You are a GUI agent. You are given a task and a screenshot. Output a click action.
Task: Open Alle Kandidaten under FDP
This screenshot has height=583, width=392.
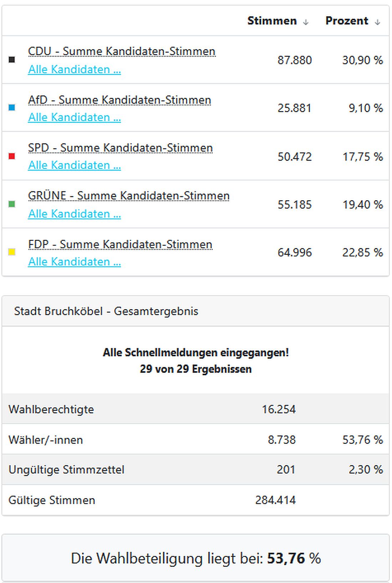(x=74, y=262)
